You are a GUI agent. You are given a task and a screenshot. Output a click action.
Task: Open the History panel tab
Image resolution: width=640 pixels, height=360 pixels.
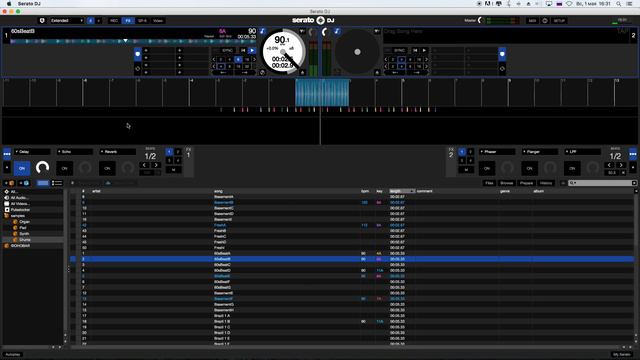pyautogui.click(x=546, y=183)
